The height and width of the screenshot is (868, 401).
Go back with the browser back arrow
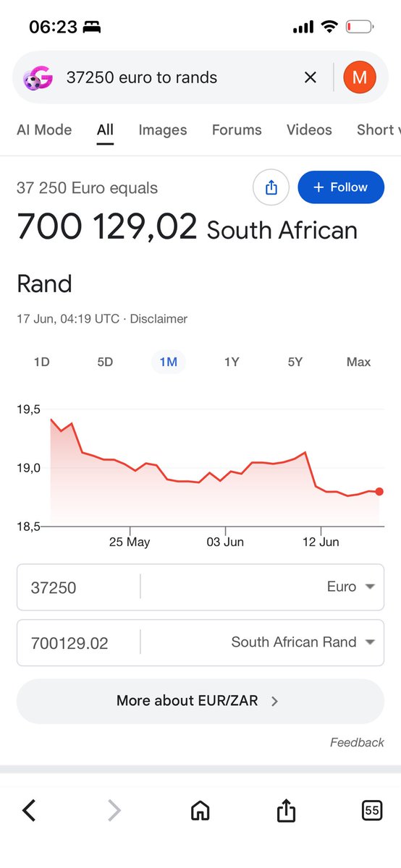pyautogui.click(x=29, y=811)
